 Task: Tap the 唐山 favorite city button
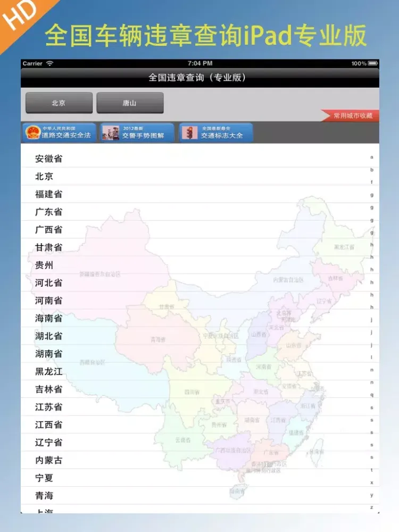[130, 103]
